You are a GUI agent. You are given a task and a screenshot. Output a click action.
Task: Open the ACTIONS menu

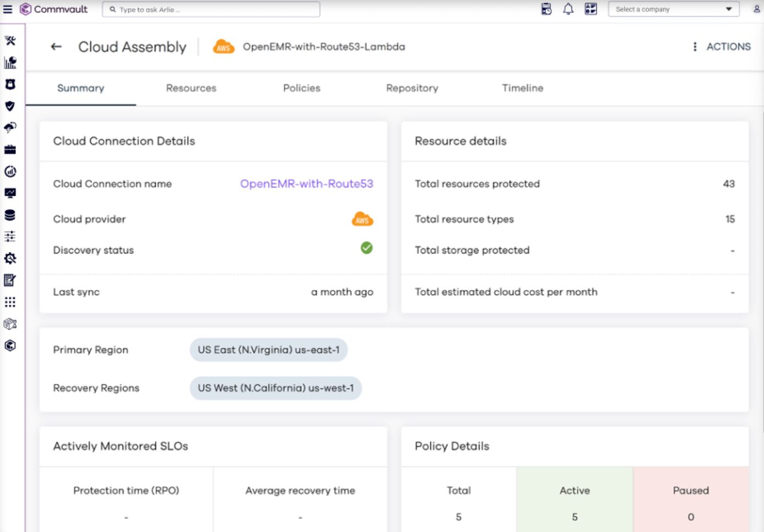click(728, 47)
